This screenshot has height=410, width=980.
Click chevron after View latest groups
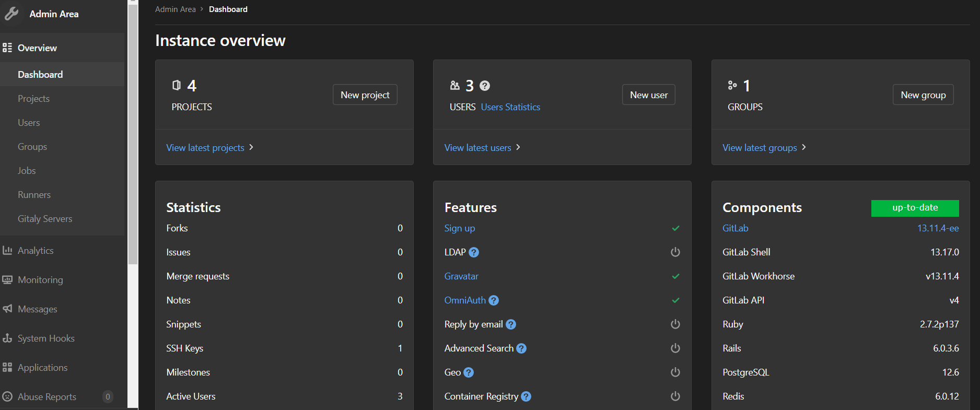point(804,147)
